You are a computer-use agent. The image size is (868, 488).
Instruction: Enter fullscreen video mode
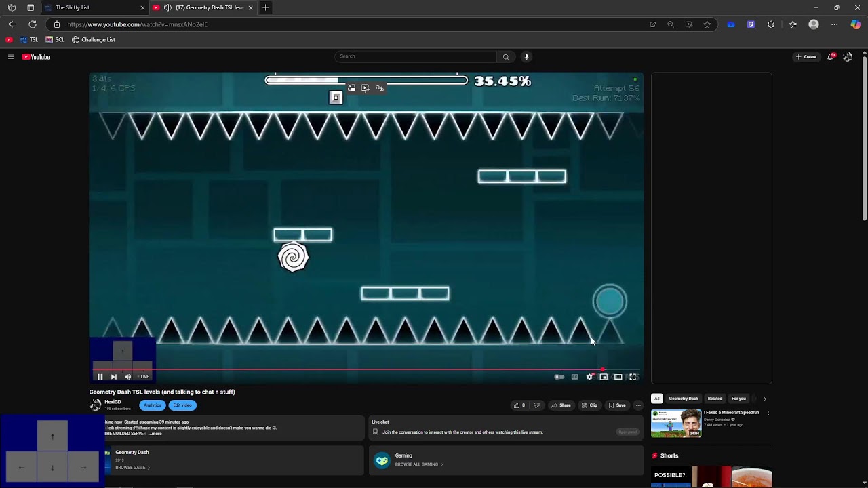point(633,377)
